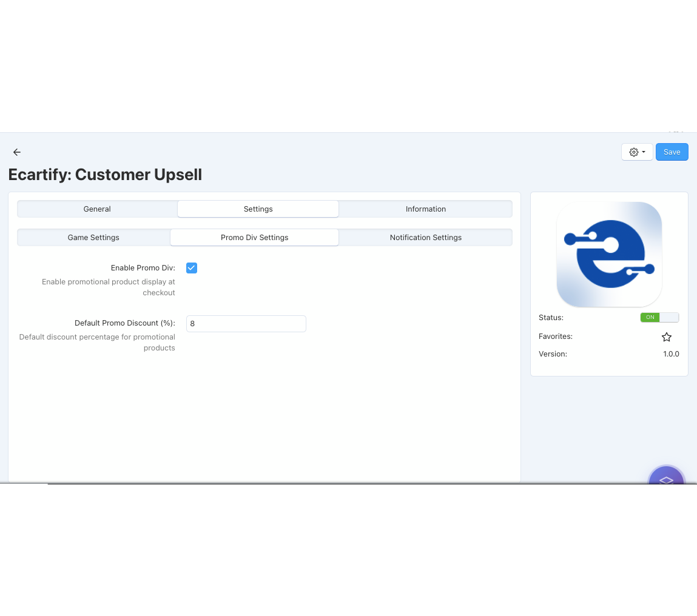Click the Default Promo Discount input field
This screenshot has height=616, width=697.
coord(246,324)
